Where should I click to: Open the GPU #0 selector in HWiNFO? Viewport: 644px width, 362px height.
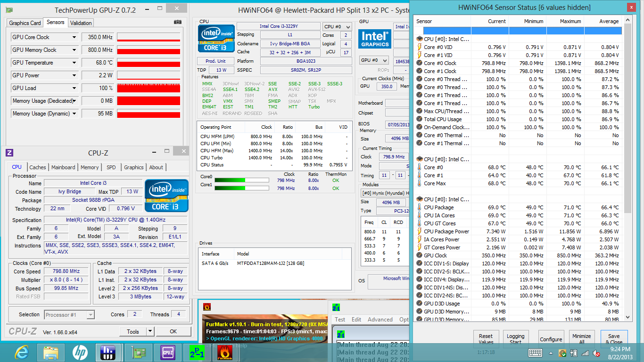pos(374,60)
